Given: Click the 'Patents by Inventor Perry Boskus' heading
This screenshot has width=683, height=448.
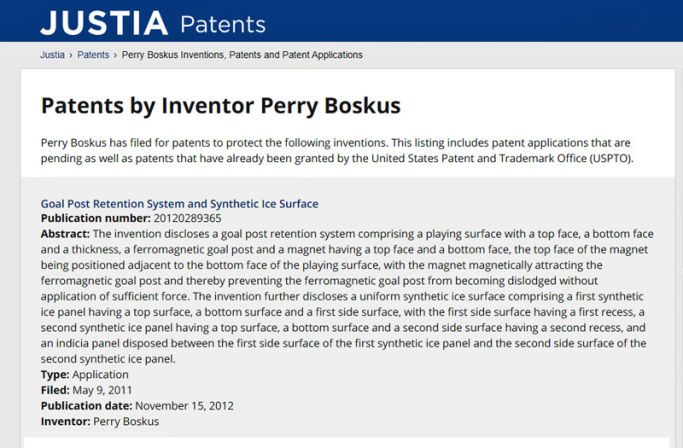Looking at the screenshot, I should [x=220, y=105].
